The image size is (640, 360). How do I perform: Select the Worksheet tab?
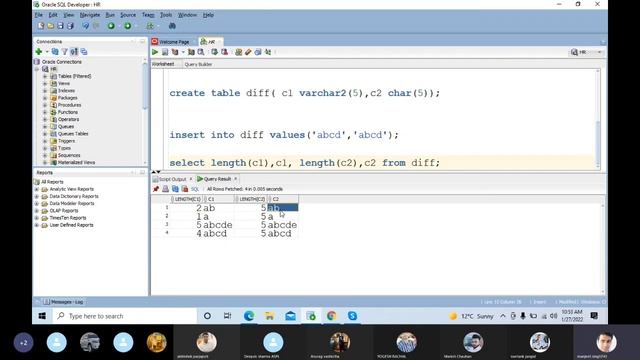pos(163,64)
